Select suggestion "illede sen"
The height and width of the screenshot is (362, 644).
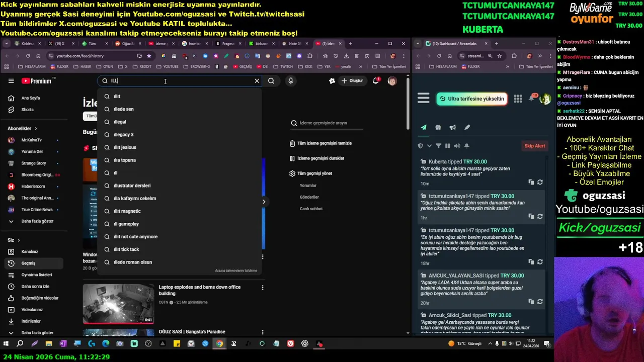tap(180, 109)
